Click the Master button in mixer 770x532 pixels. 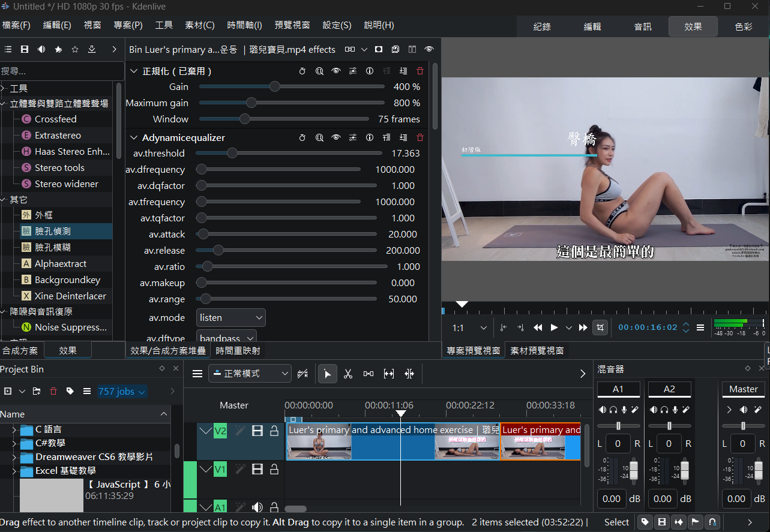pyautogui.click(x=744, y=389)
